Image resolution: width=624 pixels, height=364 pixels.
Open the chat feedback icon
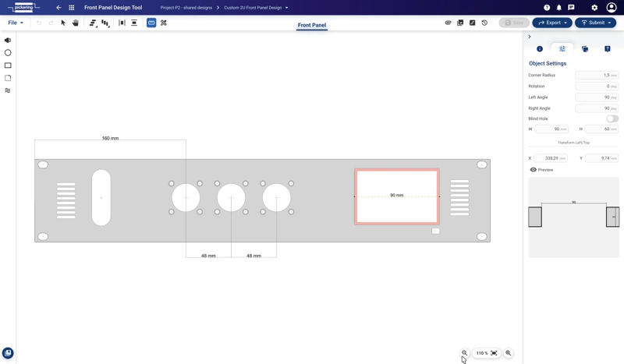pos(571,8)
